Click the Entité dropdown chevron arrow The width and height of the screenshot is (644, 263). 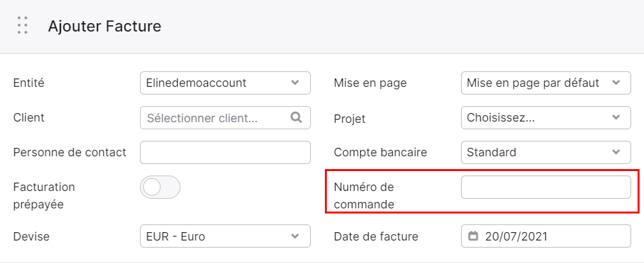pyautogui.click(x=295, y=83)
